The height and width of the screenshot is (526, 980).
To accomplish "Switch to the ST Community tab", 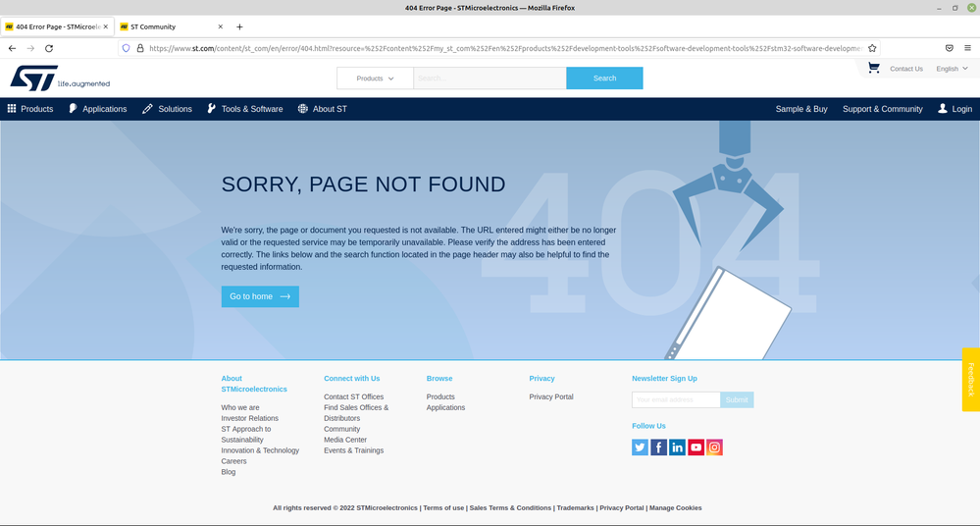I will tap(170, 26).
